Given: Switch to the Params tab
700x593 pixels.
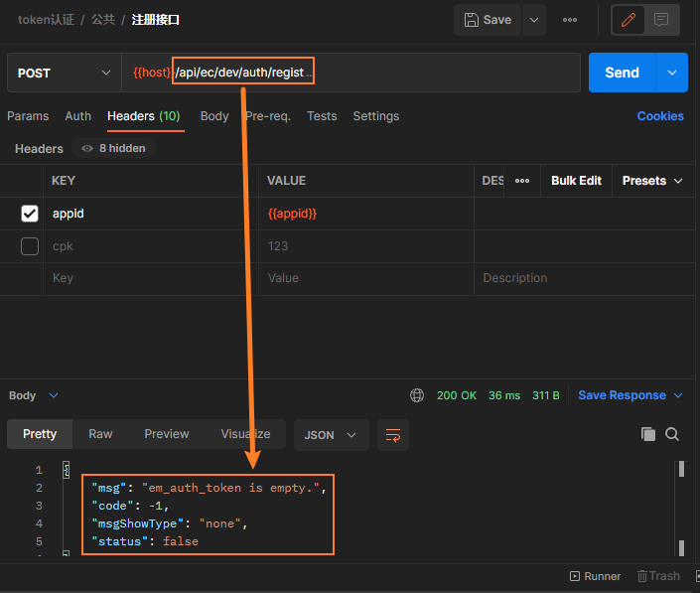Looking at the screenshot, I should click(x=28, y=116).
